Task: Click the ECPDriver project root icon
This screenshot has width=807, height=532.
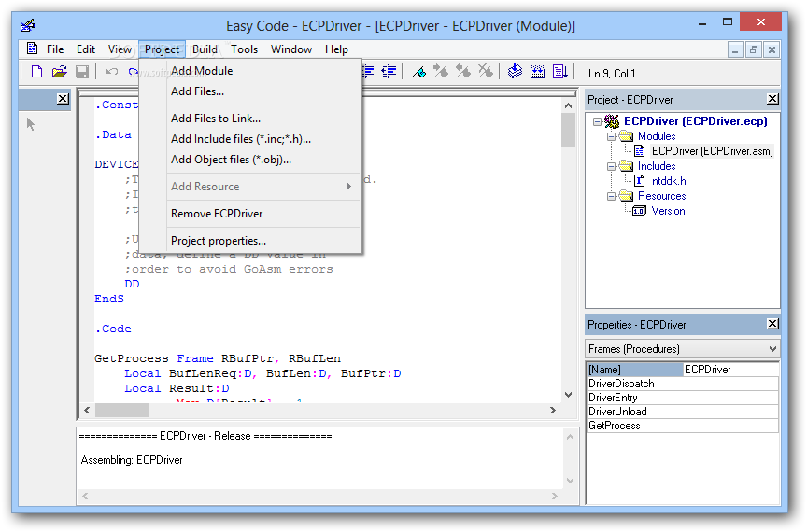Action: click(x=612, y=121)
